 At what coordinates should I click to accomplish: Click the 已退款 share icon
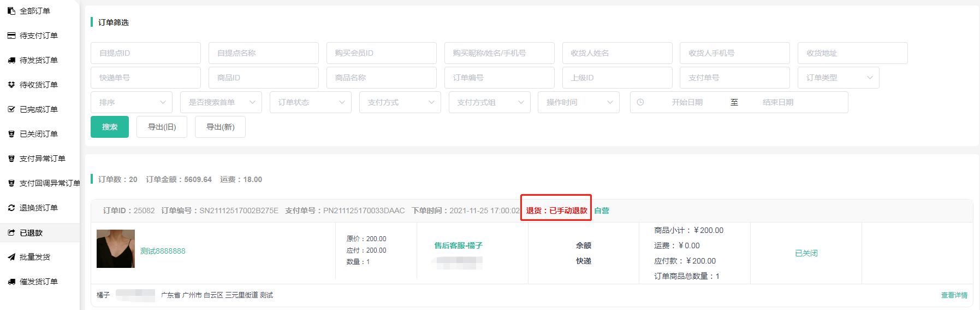pyautogui.click(x=11, y=232)
